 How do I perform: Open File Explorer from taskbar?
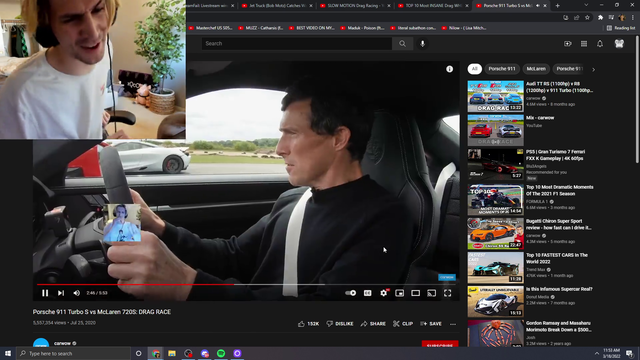tap(172, 353)
